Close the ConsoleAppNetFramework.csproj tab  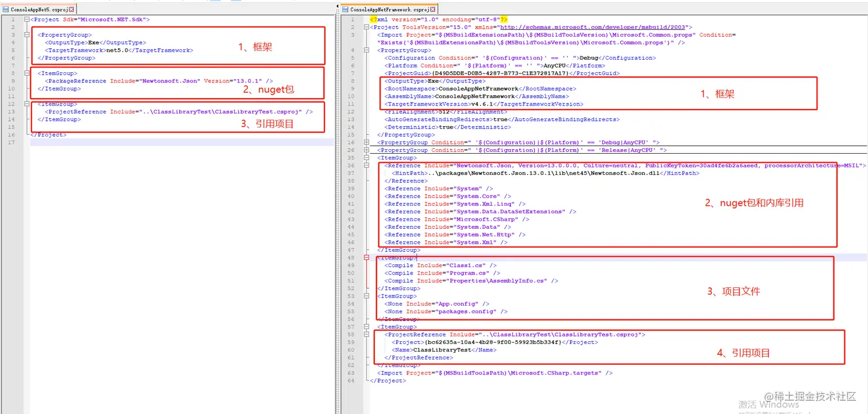433,9
